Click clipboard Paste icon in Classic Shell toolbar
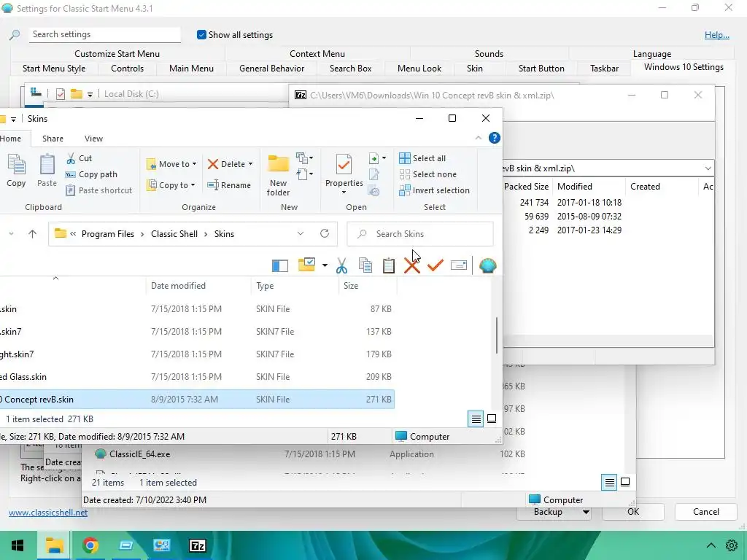 [x=389, y=265]
